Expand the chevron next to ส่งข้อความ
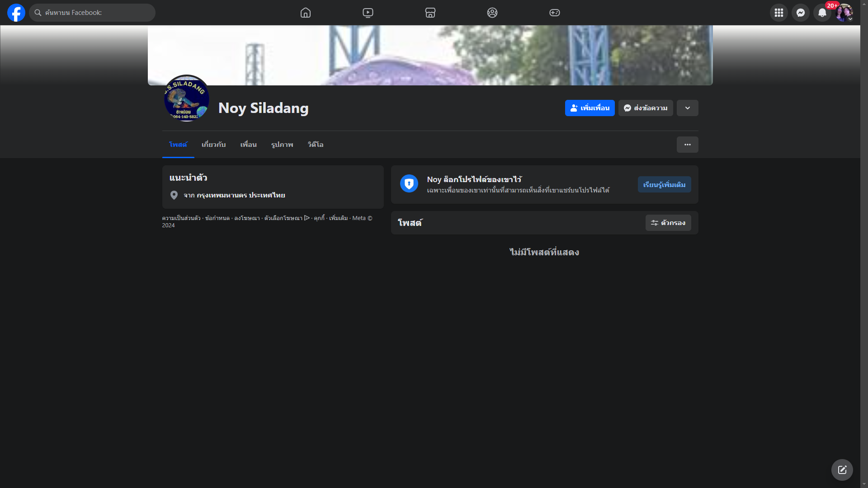 click(687, 108)
